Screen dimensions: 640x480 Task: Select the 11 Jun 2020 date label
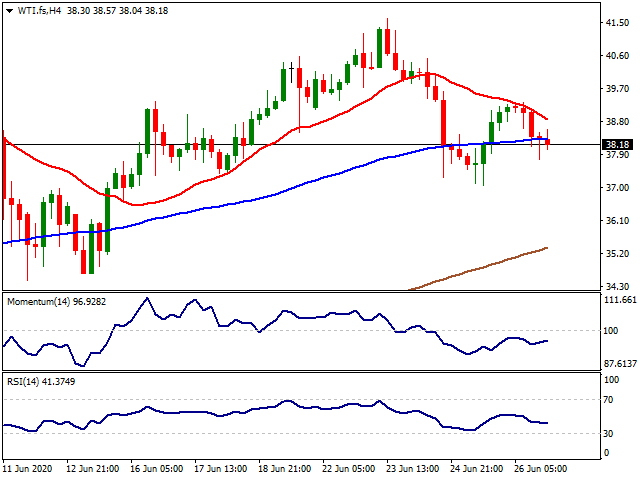pos(28,469)
